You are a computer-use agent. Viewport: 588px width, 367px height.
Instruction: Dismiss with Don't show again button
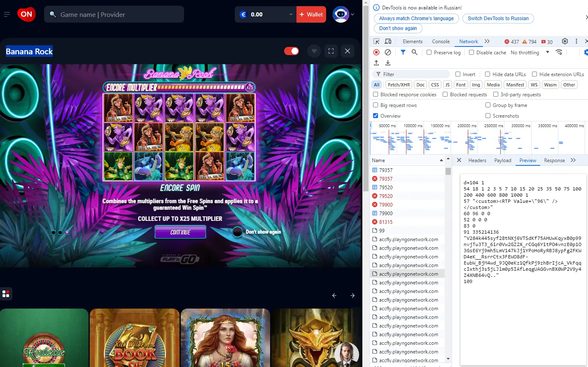[398, 28]
